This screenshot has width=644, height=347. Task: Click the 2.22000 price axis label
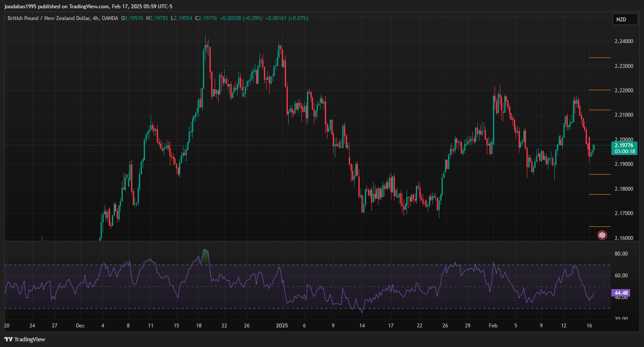click(623, 91)
